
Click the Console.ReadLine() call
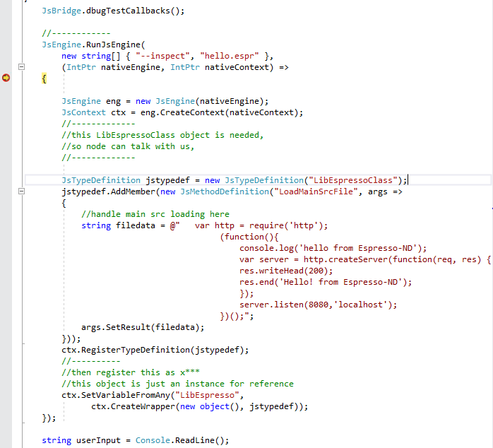(x=180, y=440)
